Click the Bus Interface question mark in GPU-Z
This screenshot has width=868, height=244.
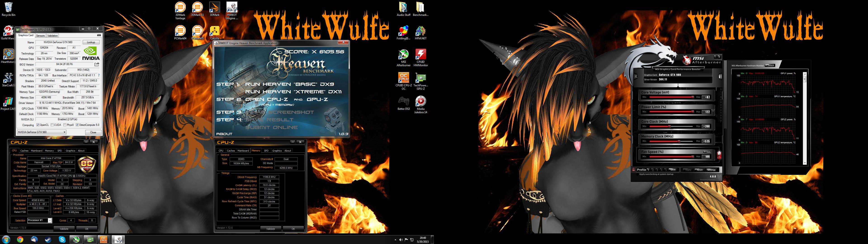click(98, 75)
